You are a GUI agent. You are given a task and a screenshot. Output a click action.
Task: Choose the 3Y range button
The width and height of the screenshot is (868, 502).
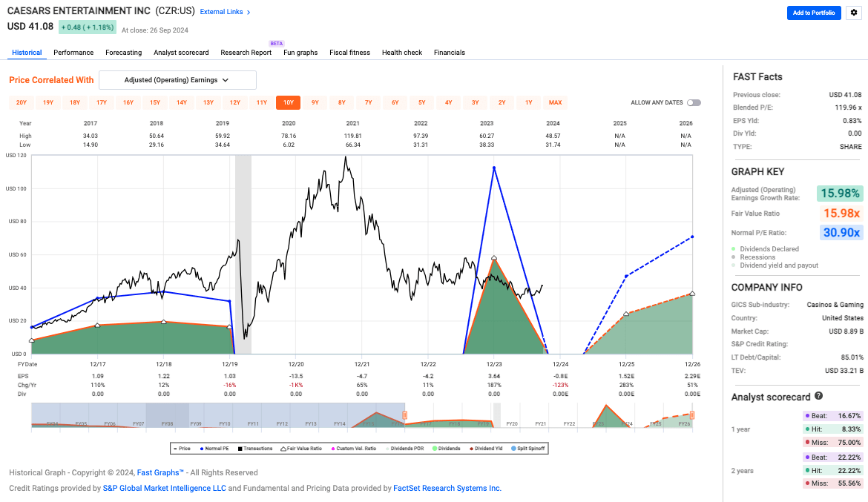475,102
